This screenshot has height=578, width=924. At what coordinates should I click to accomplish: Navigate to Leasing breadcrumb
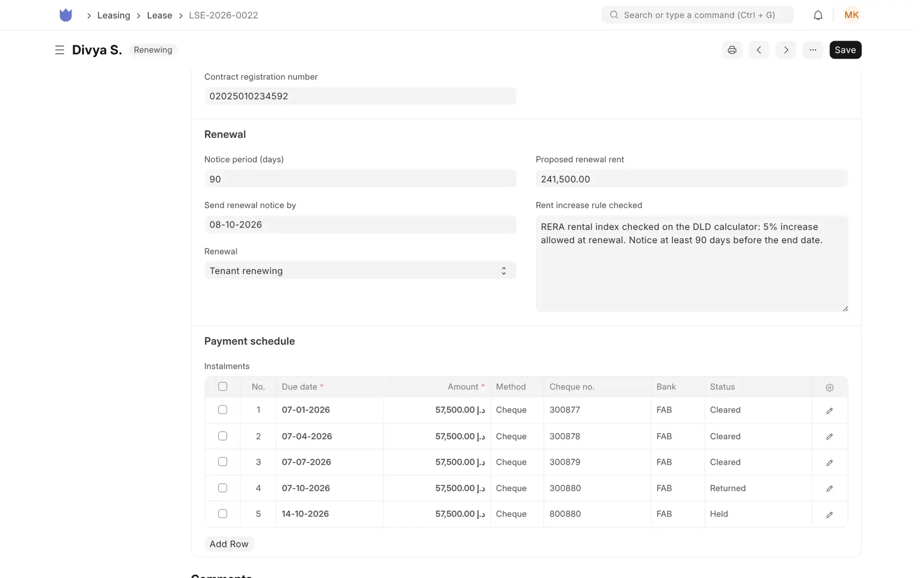(114, 15)
